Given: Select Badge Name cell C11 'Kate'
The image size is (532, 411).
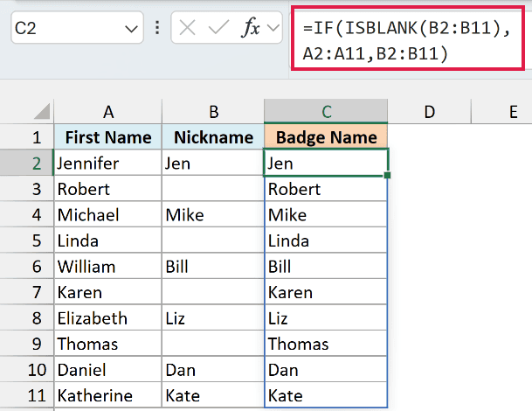Looking at the screenshot, I should click(326, 395).
